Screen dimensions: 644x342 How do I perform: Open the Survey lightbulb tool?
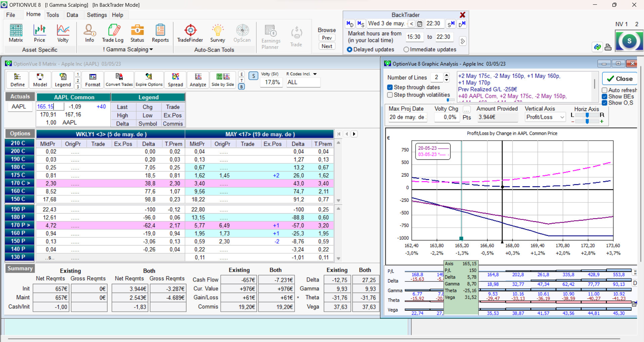click(x=218, y=33)
